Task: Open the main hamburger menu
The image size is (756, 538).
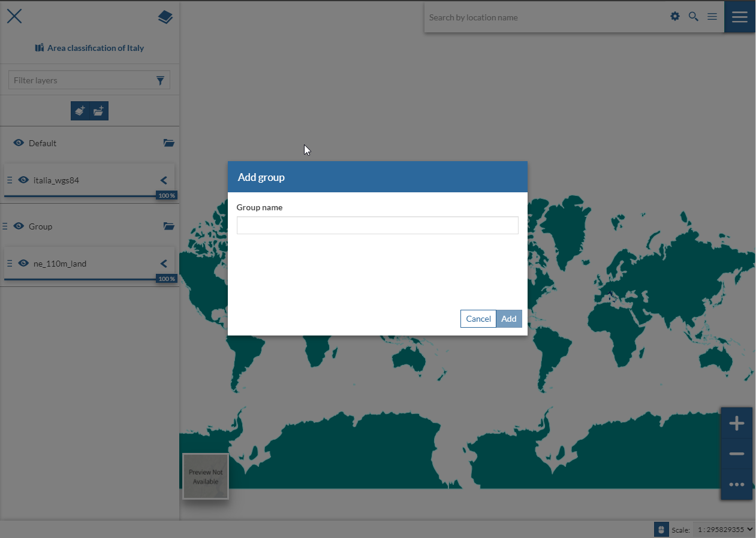Action: [x=740, y=16]
